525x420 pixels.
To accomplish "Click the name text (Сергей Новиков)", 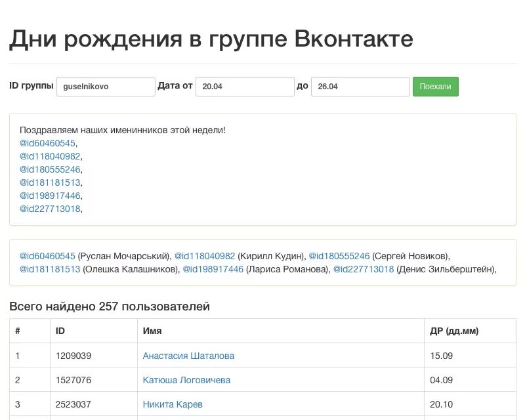I will tap(409, 256).
